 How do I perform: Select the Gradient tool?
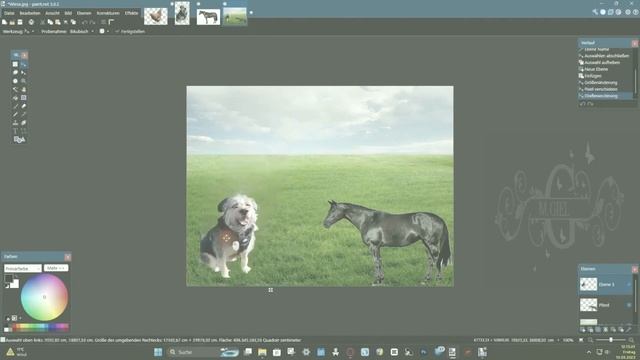(x=24, y=98)
